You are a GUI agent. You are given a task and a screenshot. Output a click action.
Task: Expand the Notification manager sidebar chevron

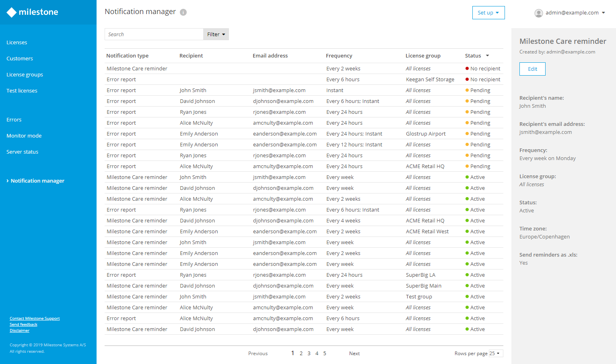pyautogui.click(x=7, y=181)
